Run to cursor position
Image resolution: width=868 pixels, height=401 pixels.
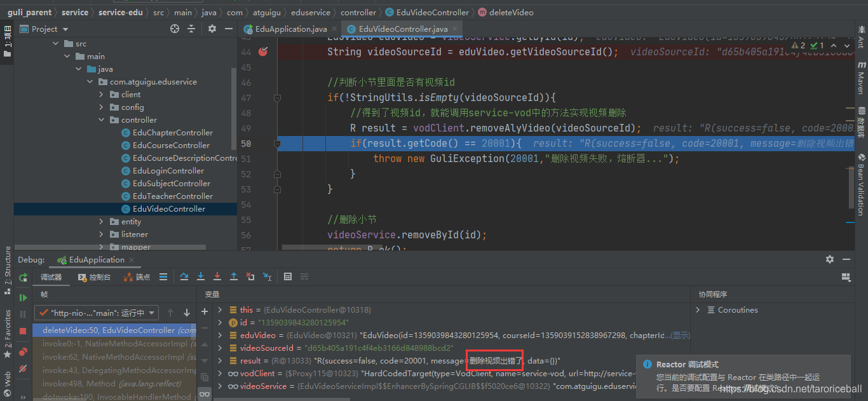(x=267, y=276)
